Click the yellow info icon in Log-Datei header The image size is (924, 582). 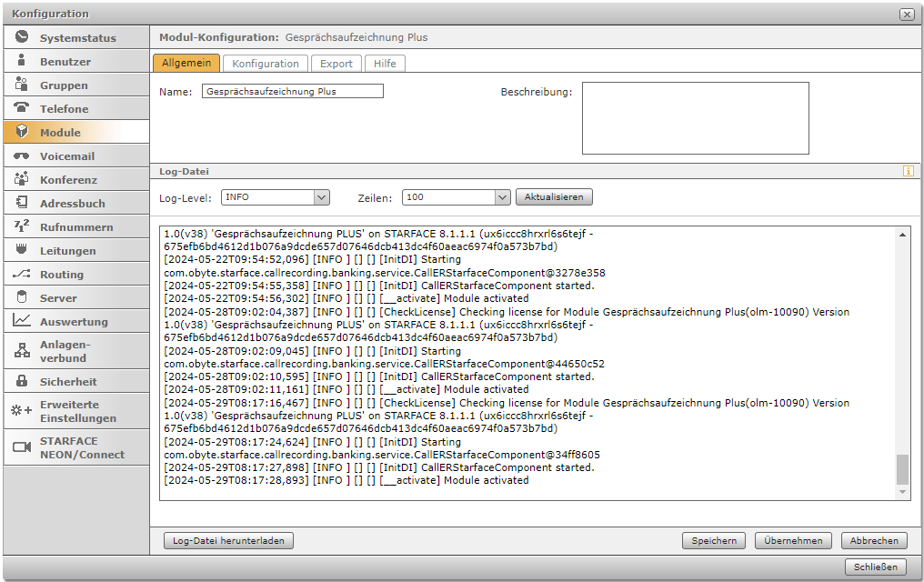pos(908,171)
